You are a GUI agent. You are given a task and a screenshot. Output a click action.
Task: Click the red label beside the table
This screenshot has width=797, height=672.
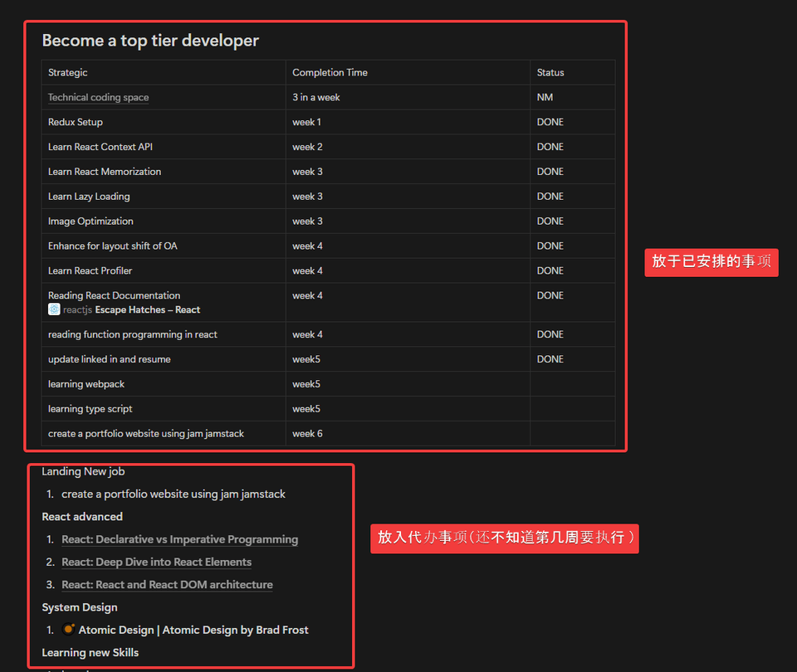(711, 261)
